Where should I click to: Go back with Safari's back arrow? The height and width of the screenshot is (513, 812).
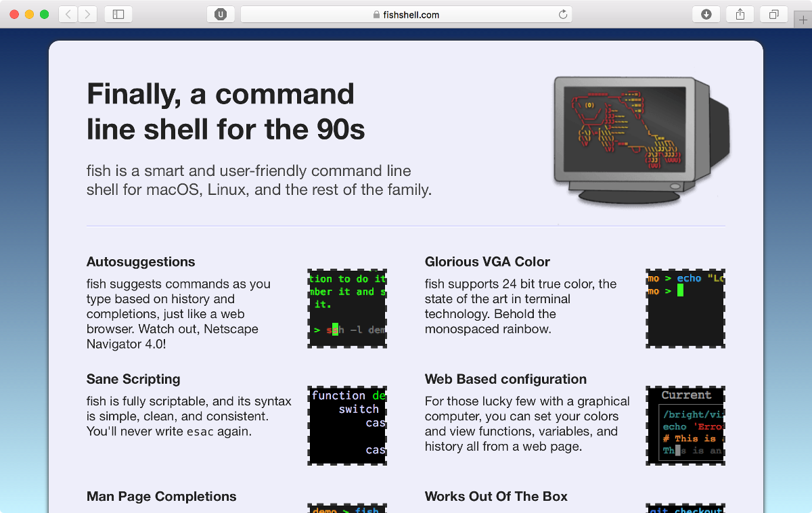pos(68,14)
